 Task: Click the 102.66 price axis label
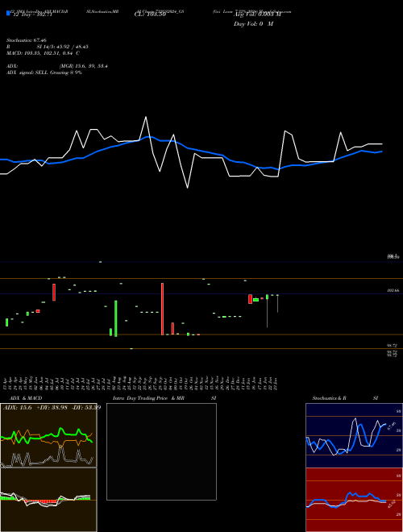point(393,291)
